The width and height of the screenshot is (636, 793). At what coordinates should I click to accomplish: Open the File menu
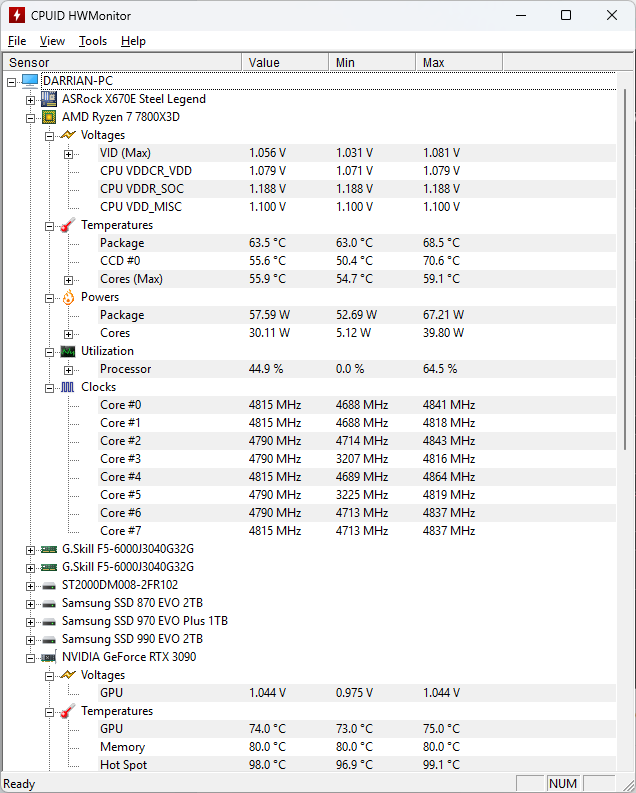pyautogui.click(x=17, y=41)
